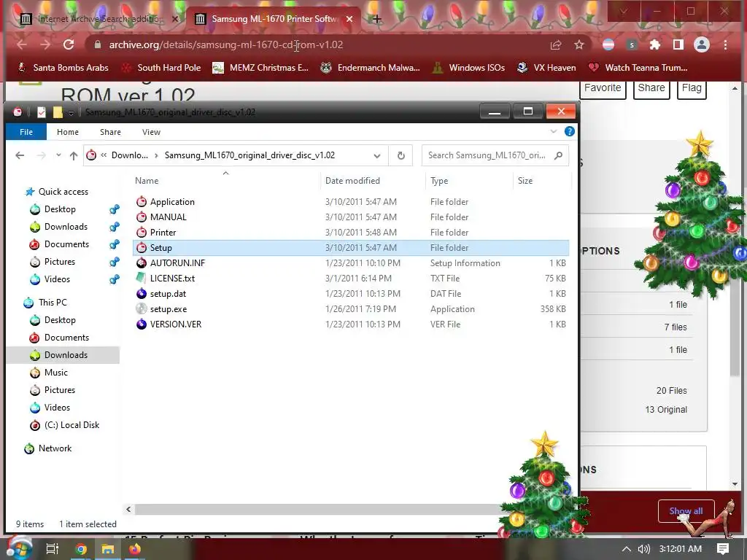Refresh the Explorer folder view
This screenshot has height=560, width=747.
[401, 156]
